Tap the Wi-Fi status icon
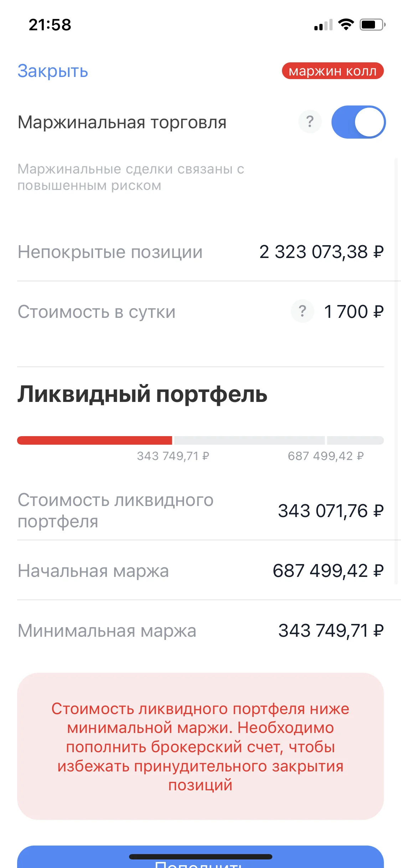Viewport: 401px width, 868px height. [x=345, y=25]
